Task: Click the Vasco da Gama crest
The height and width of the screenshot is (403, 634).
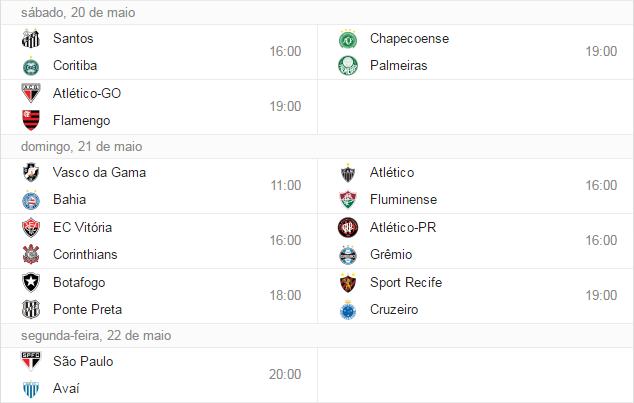Action: tap(31, 173)
